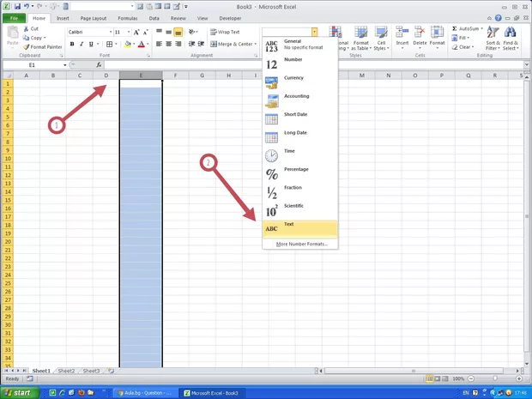The image size is (532, 399).
Task: Center text horizontally in Alignment group
Action: (169, 44)
